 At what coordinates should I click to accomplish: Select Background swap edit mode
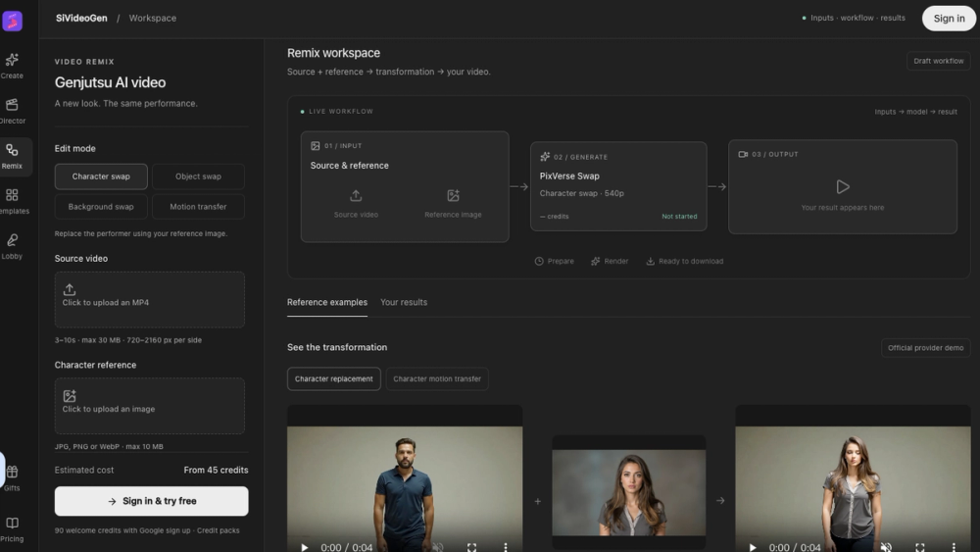(x=101, y=206)
